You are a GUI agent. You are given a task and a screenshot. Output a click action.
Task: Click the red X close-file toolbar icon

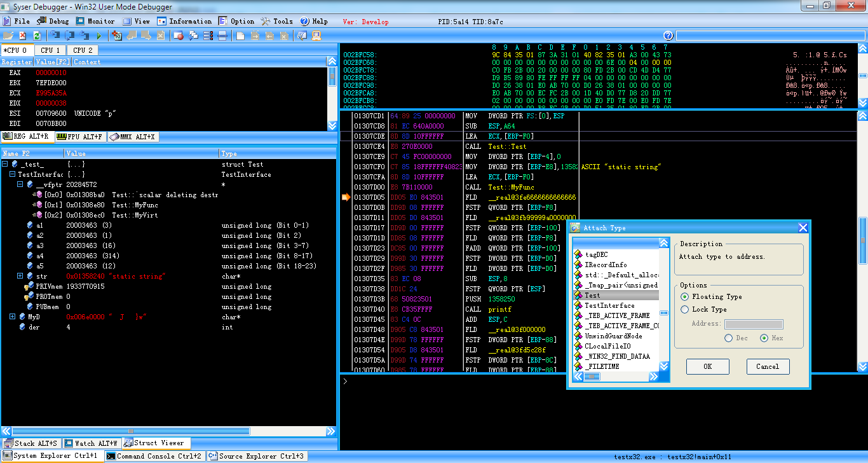coord(22,36)
